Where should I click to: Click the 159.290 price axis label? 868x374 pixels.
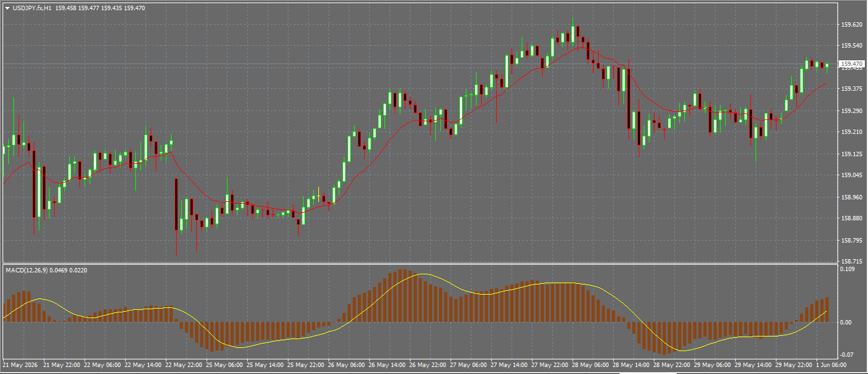click(x=851, y=111)
